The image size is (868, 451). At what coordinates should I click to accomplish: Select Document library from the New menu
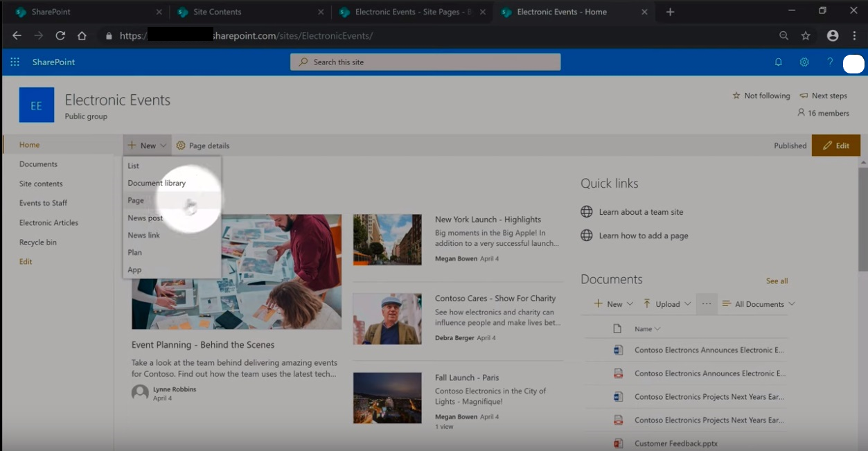(x=172, y=183)
